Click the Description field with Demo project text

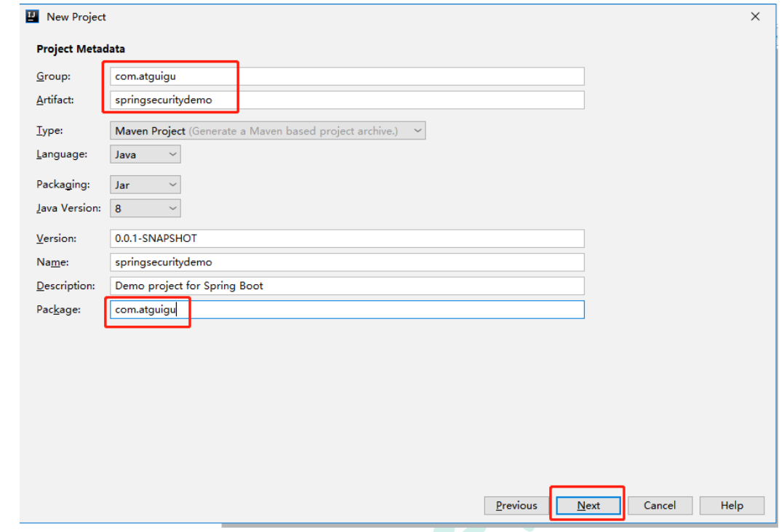(347, 286)
